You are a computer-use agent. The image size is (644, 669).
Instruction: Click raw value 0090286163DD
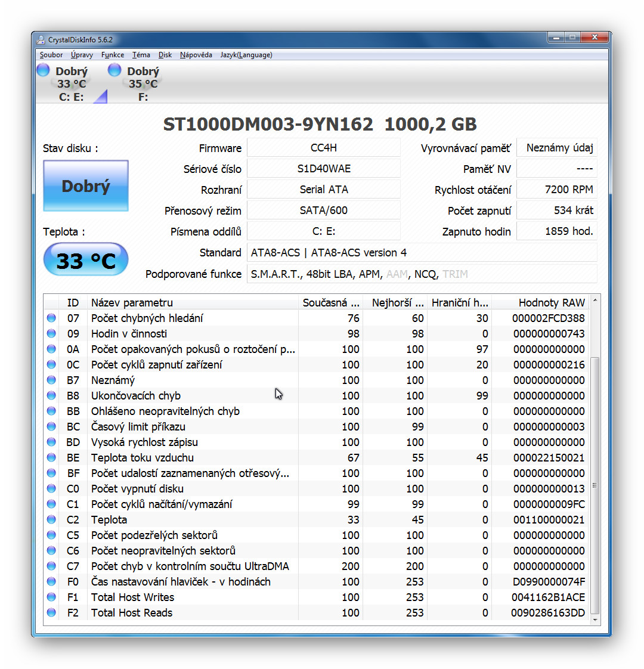point(548,613)
